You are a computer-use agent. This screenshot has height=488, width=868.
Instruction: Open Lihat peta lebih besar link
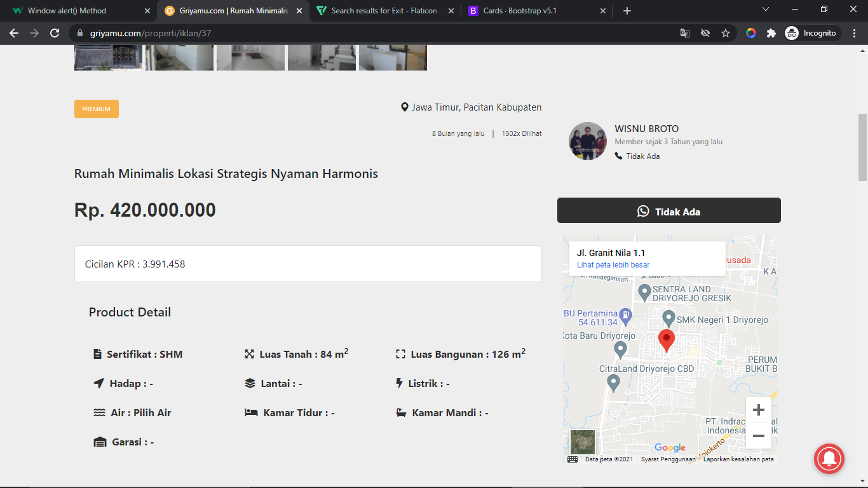[x=613, y=265]
